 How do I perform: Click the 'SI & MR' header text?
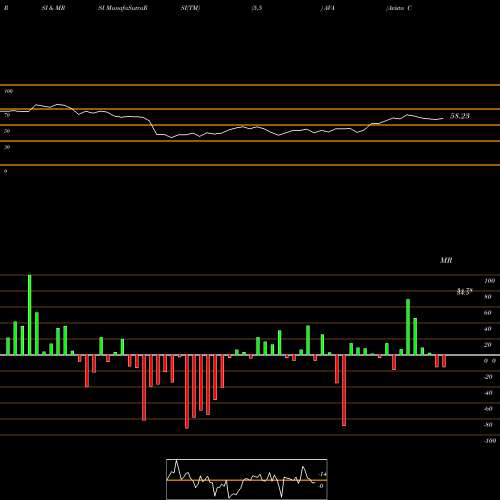click(x=53, y=8)
